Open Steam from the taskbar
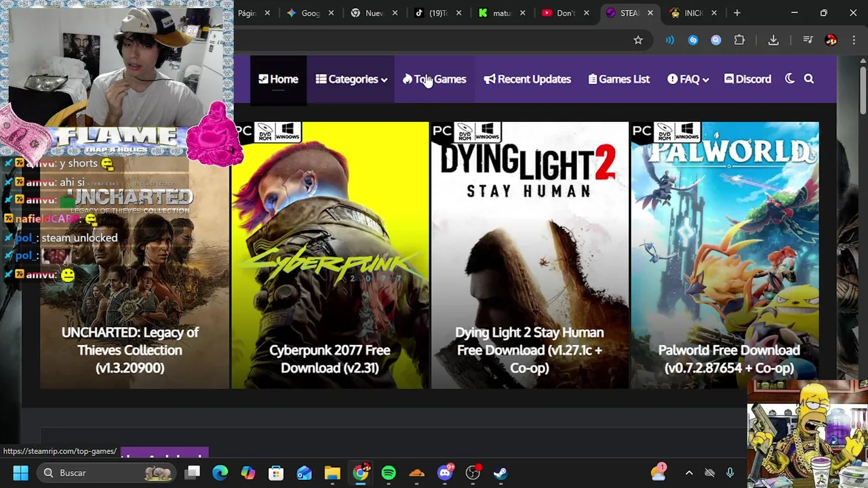Screen dimensions: 868x488 pyautogui.click(x=500, y=472)
